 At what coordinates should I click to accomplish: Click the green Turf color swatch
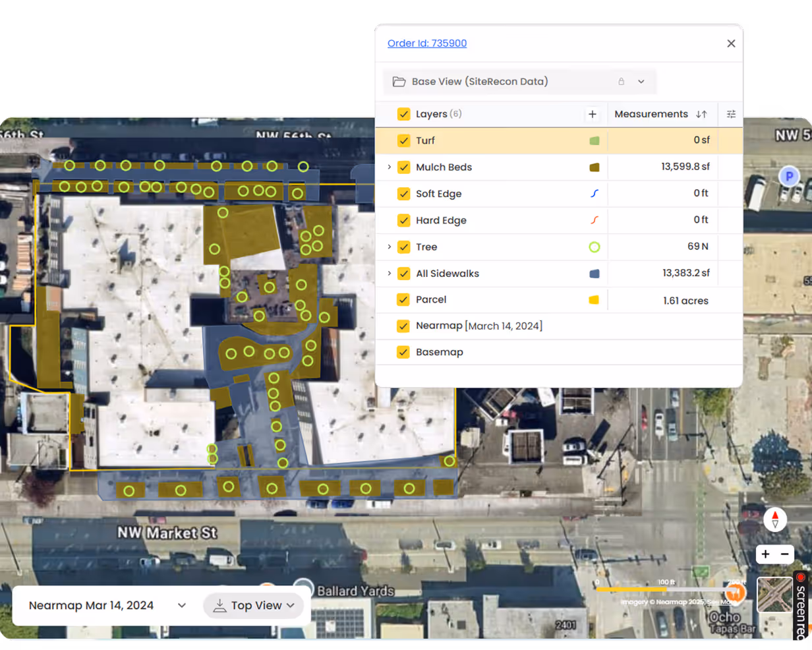point(594,140)
